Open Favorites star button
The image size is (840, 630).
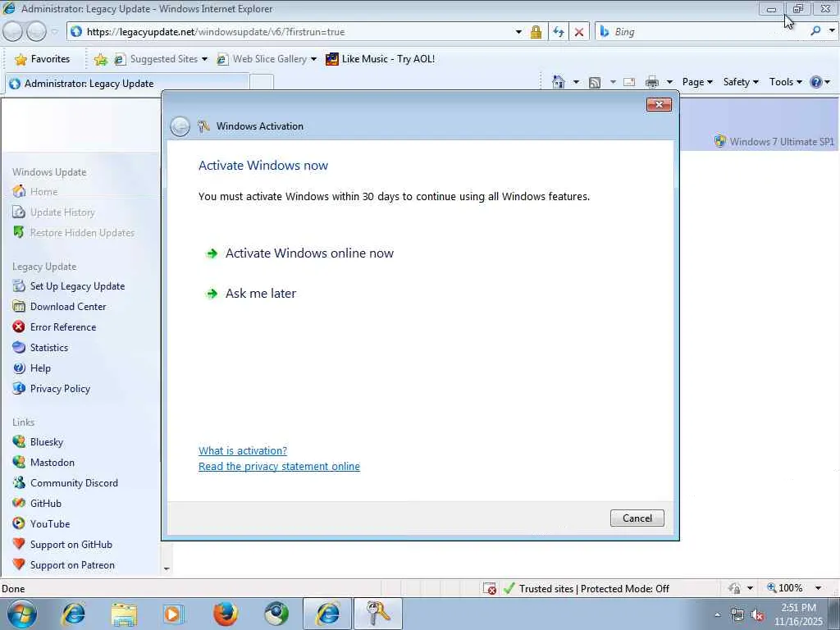(x=43, y=59)
